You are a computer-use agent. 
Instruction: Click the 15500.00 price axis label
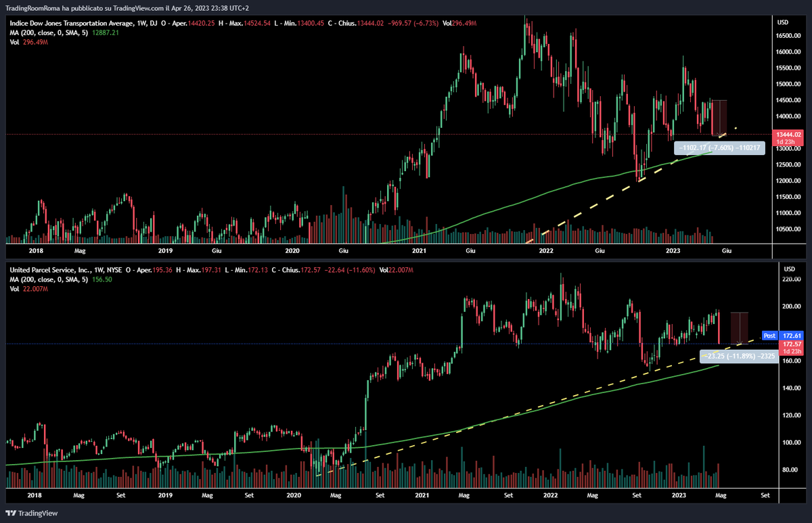click(x=789, y=68)
